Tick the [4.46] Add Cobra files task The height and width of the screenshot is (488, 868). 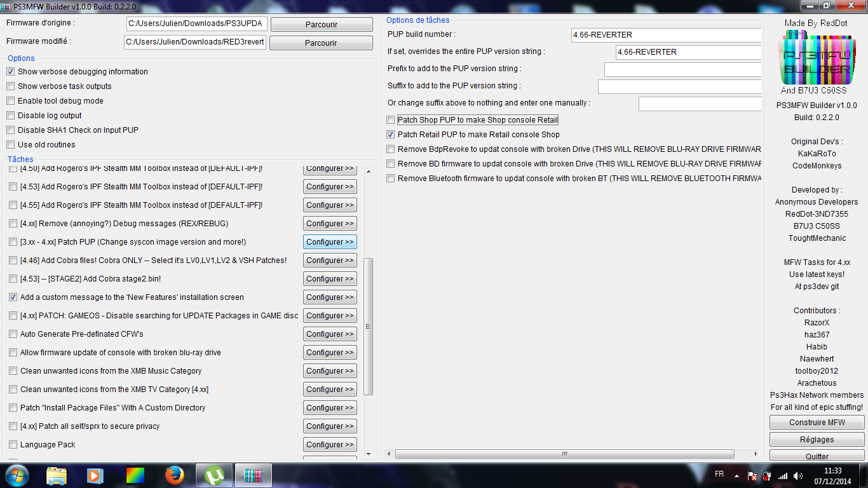click(13, 261)
